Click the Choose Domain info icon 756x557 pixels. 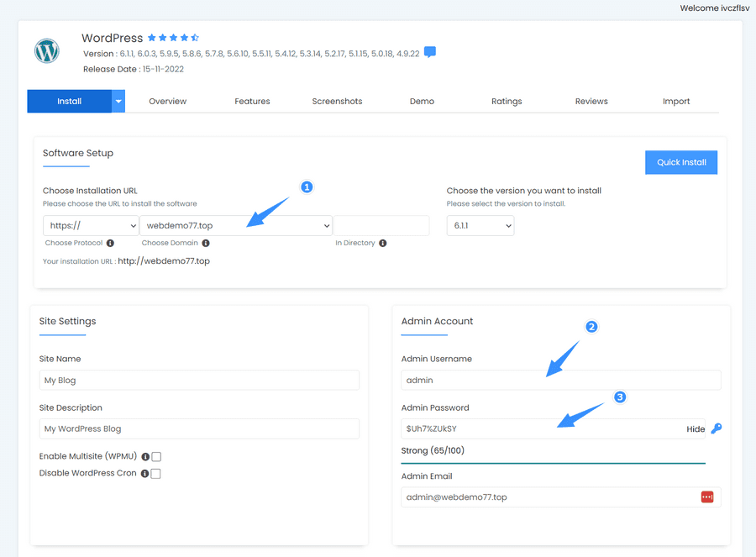click(206, 243)
